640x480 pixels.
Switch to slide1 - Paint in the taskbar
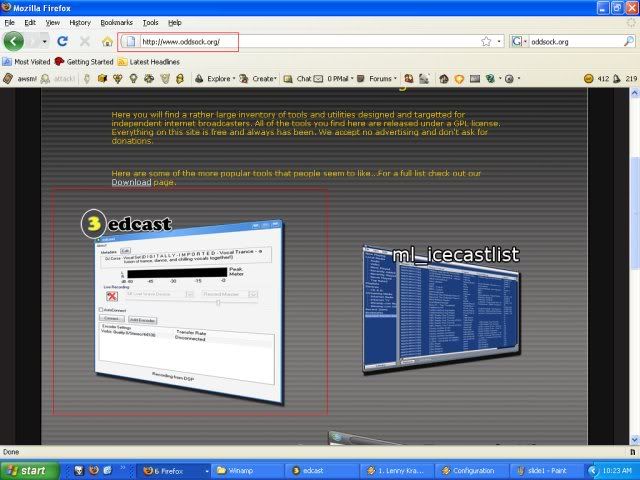tap(546, 471)
